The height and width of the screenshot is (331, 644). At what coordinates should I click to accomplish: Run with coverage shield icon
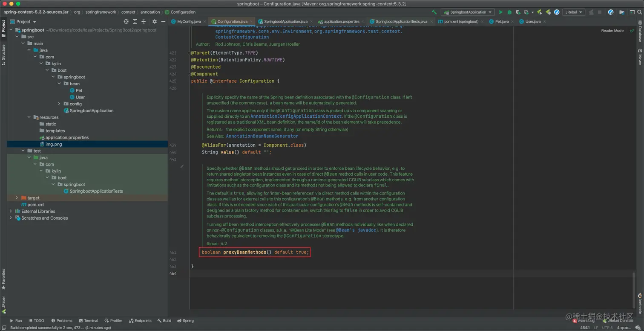click(x=518, y=12)
